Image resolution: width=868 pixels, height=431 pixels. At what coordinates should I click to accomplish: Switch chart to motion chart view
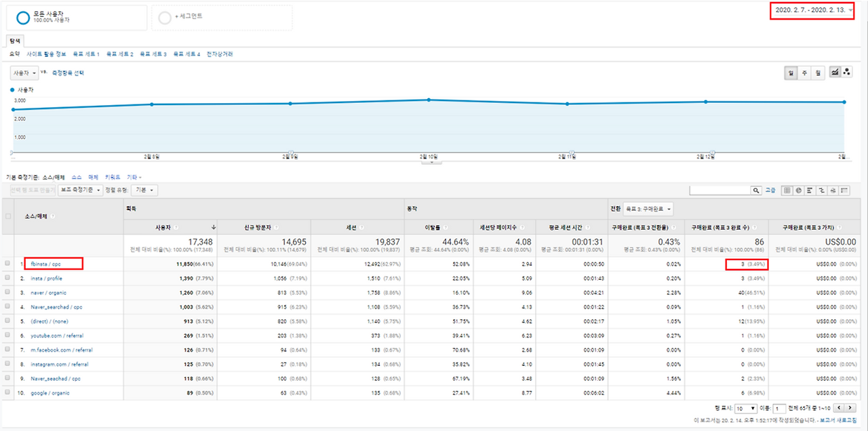pyautogui.click(x=846, y=73)
